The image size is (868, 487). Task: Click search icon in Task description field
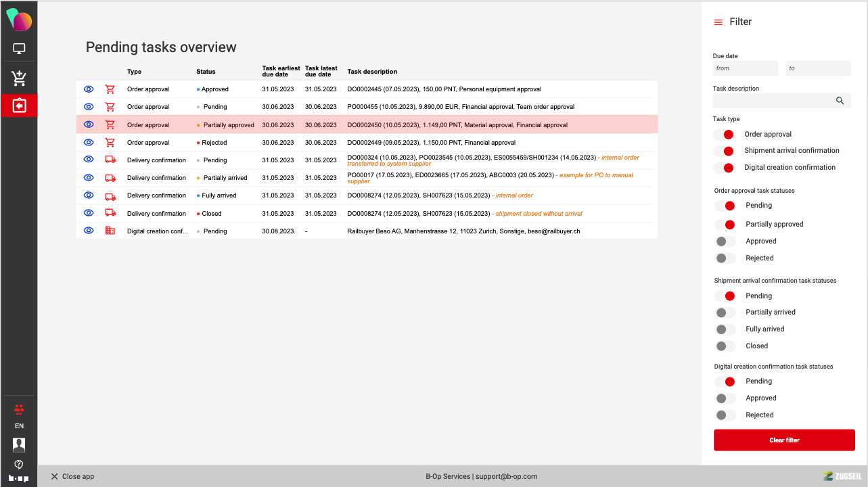[840, 101]
